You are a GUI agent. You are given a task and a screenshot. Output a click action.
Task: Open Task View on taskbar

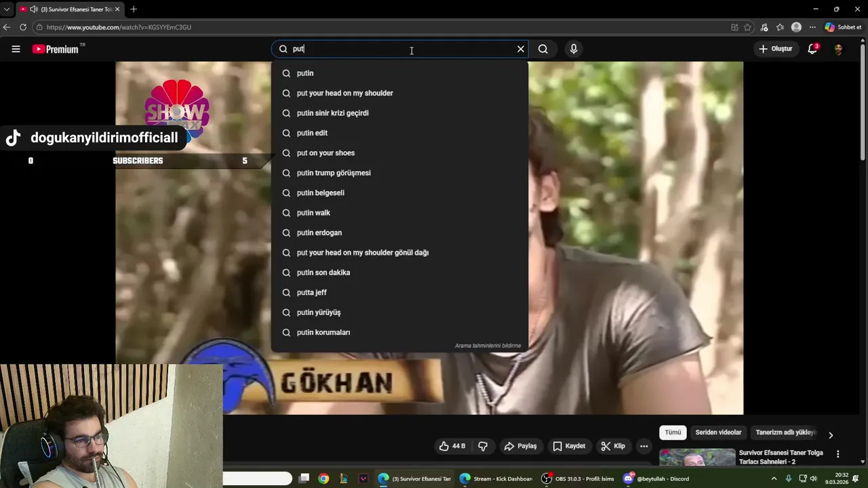pos(304,479)
